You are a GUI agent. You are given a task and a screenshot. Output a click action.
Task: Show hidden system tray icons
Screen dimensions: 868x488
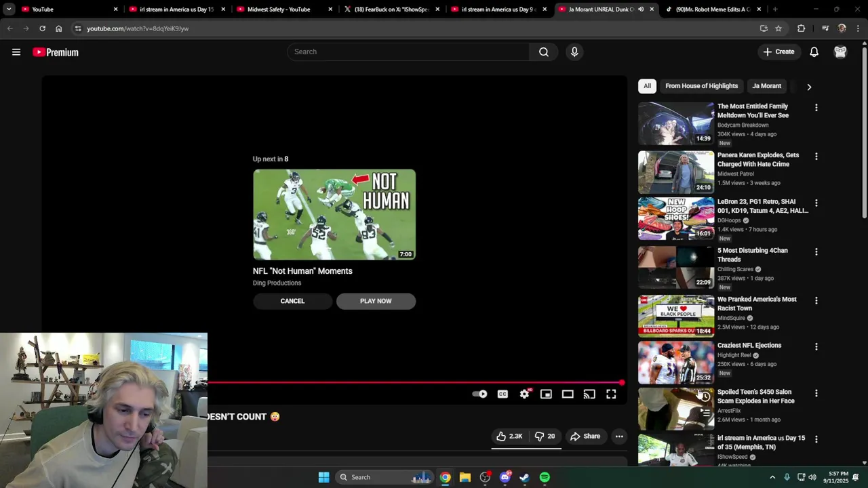tap(772, 477)
